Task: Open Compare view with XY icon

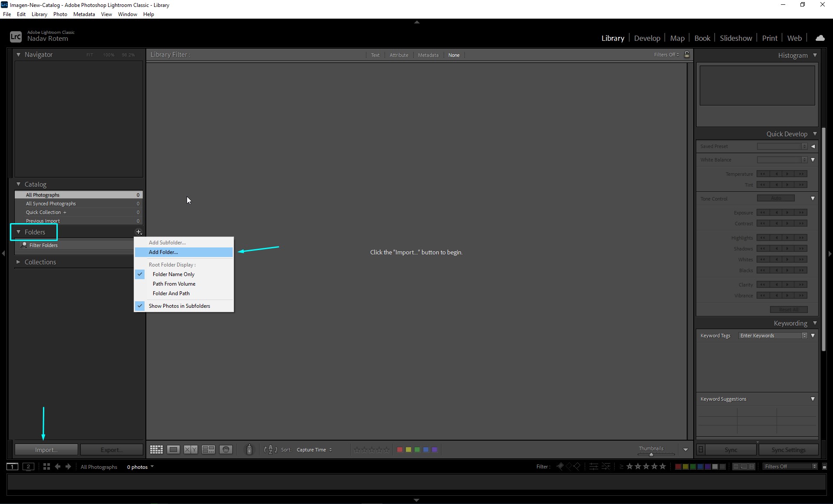Action: [x=191, y=450]
